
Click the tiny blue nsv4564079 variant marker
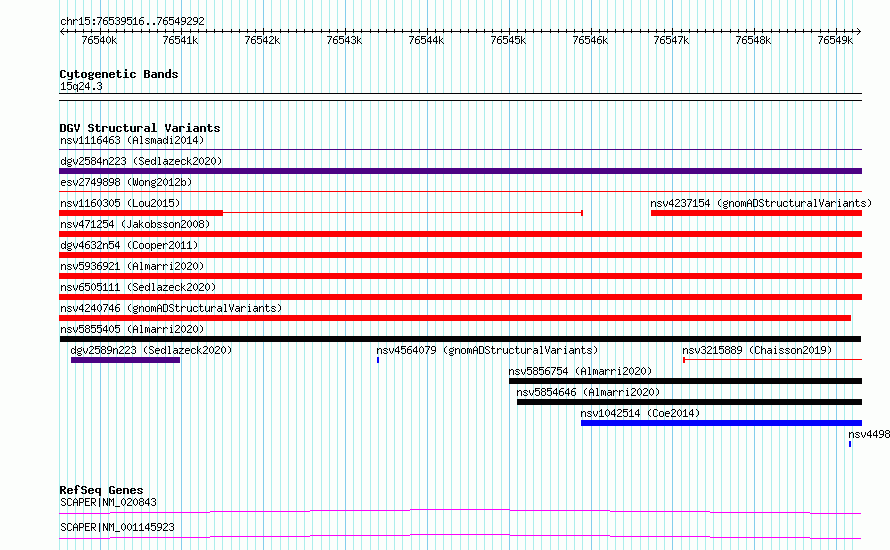(377, 360)
